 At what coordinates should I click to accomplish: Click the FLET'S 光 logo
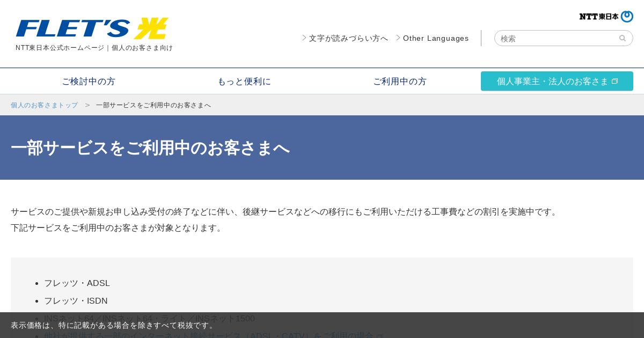(x=92, y=28)
